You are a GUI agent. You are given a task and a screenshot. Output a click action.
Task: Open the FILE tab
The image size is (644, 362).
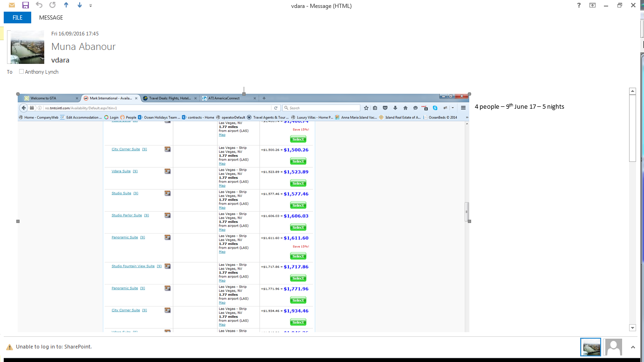[17, 18]
